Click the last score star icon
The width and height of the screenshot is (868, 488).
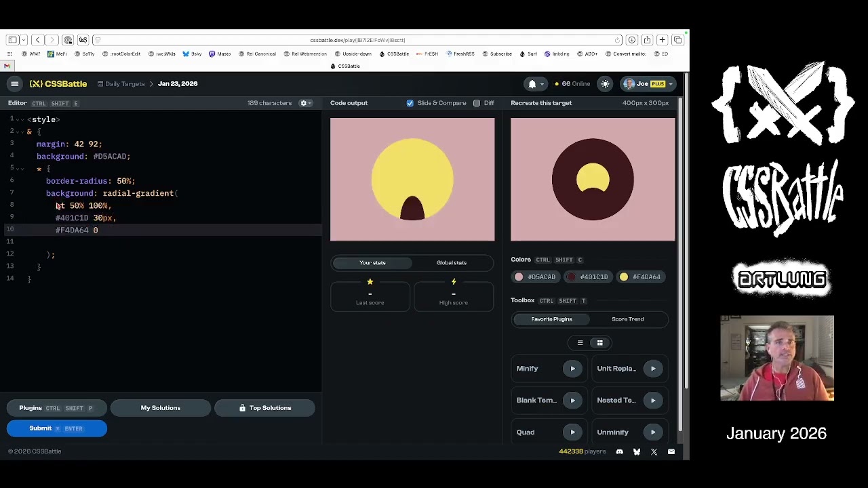pos(370,282)
